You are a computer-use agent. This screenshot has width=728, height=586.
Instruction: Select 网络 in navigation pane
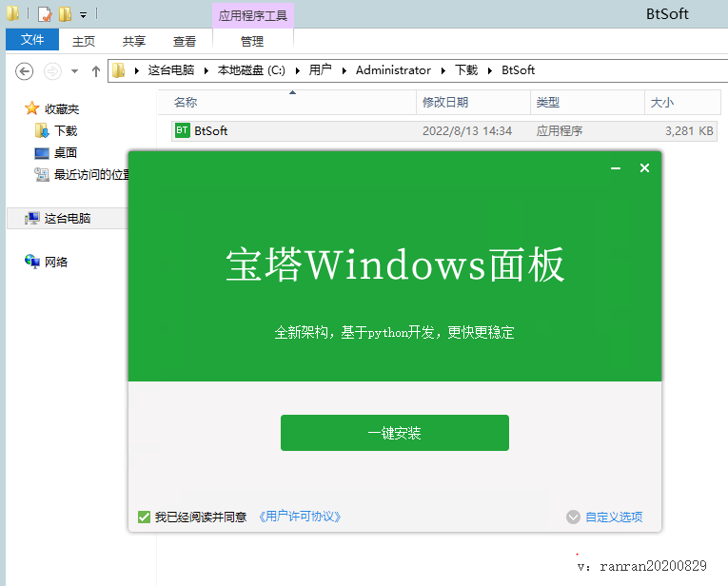[56, 263]
